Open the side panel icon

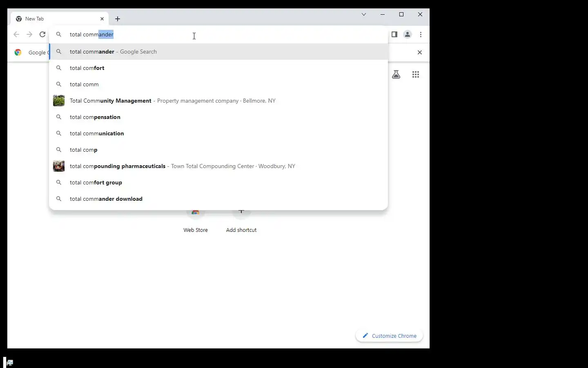point(394,34)
